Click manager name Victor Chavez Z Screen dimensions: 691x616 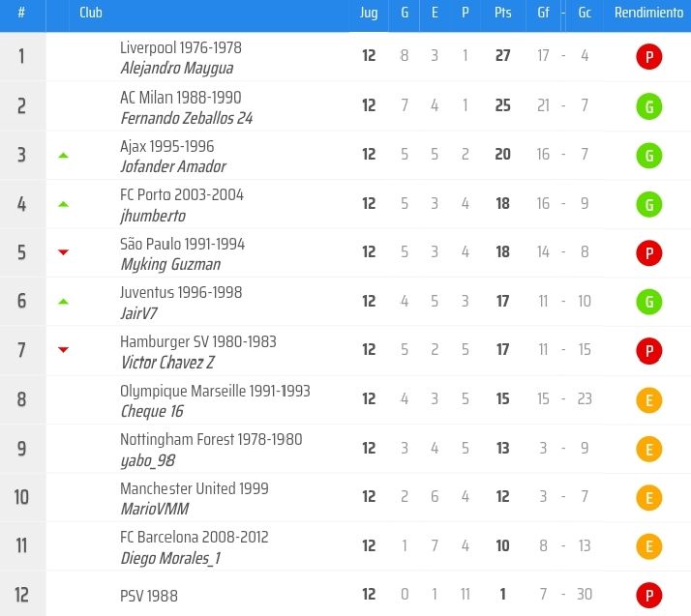click(x=166, y=362)
